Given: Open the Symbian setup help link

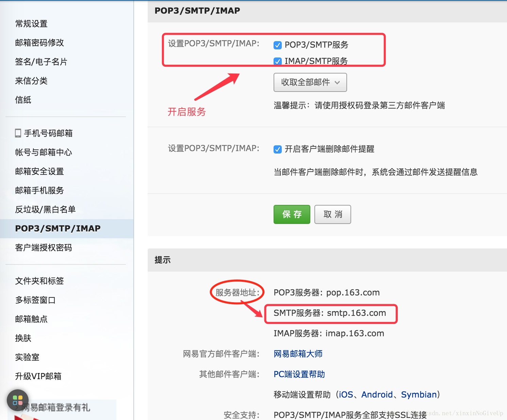Looking at the screenshot, I should point(419,395).
